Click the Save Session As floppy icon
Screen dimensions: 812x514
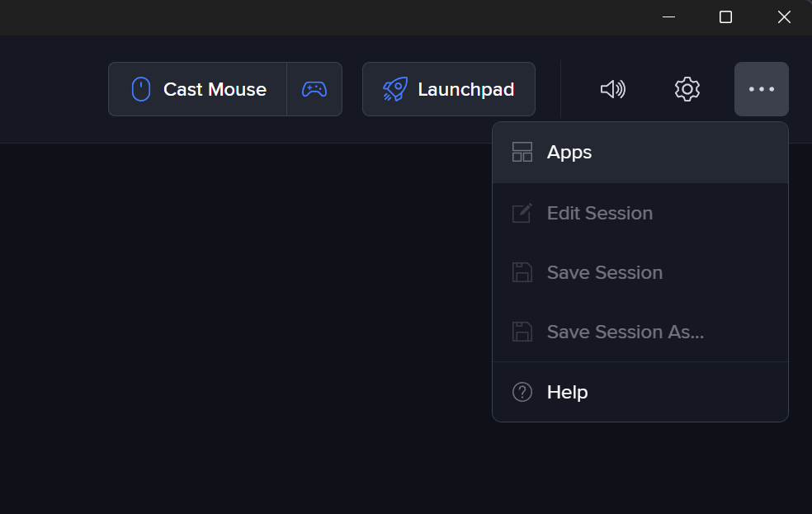click(x=522, y=332)
